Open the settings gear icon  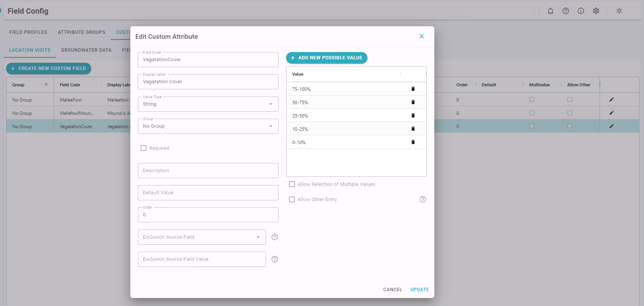[596, 11]
